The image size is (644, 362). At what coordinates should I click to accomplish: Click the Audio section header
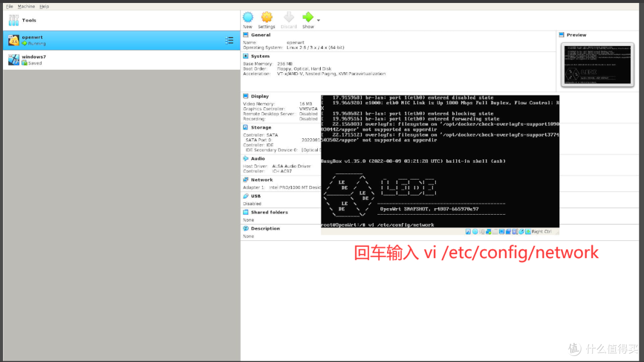coord(258,159)
